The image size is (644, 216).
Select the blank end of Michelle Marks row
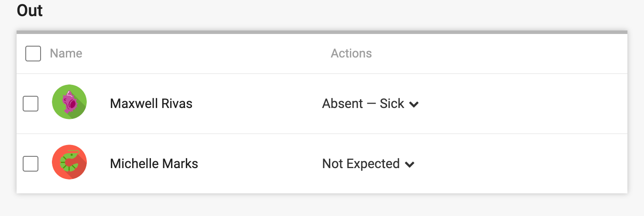tap(524, 164)
